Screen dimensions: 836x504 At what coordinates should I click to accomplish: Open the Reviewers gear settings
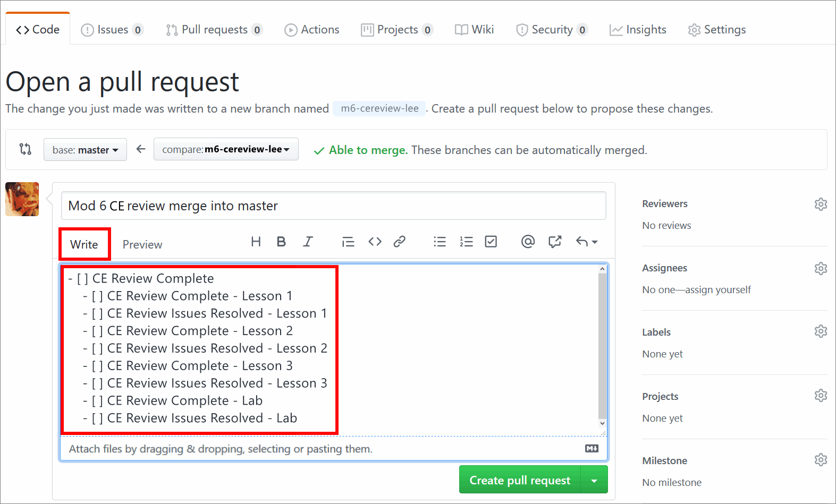[821, 204]
